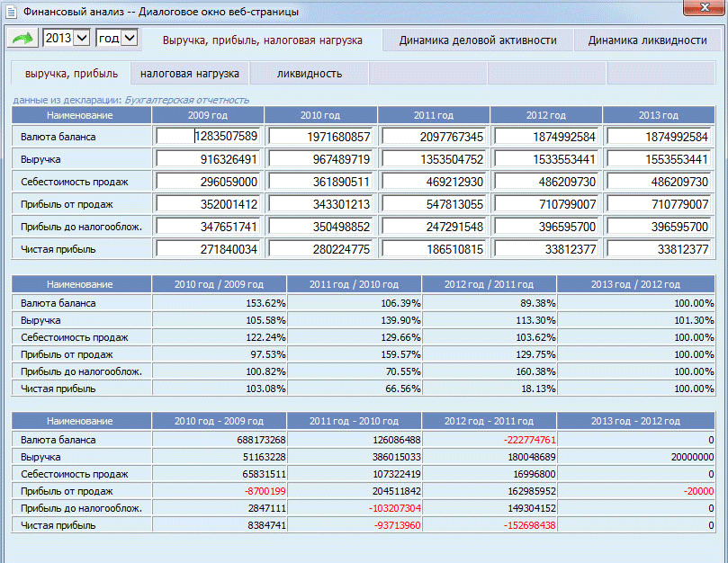
Task: Edit Себестоимость продаж field for 2012 год
Action: coord(546,182)
